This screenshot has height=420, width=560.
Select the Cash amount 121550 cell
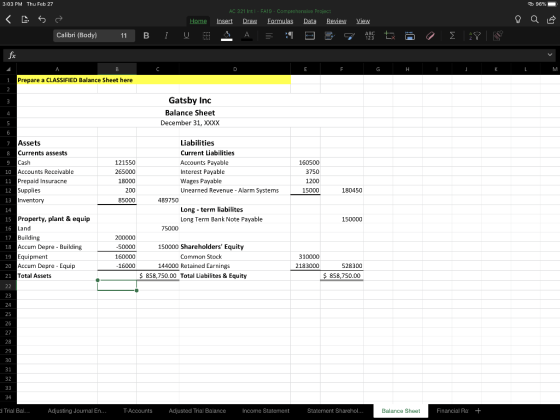click(x=117, y=162)
